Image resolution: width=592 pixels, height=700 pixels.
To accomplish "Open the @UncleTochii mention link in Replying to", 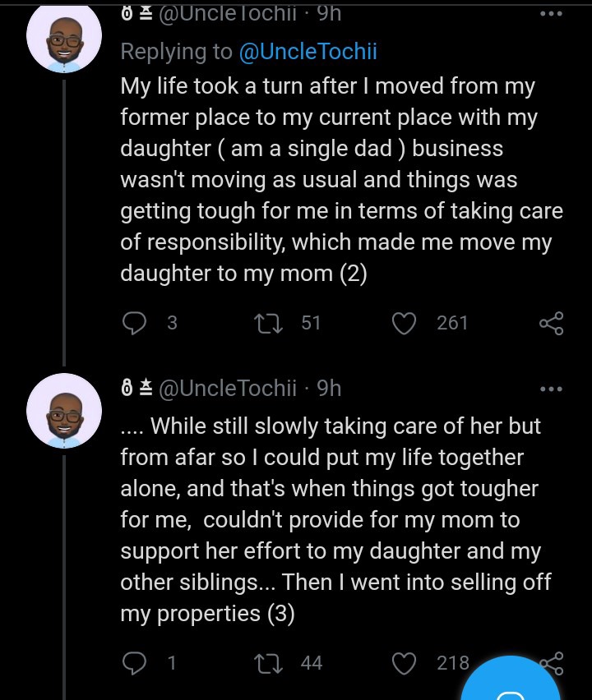I will 308,51.
